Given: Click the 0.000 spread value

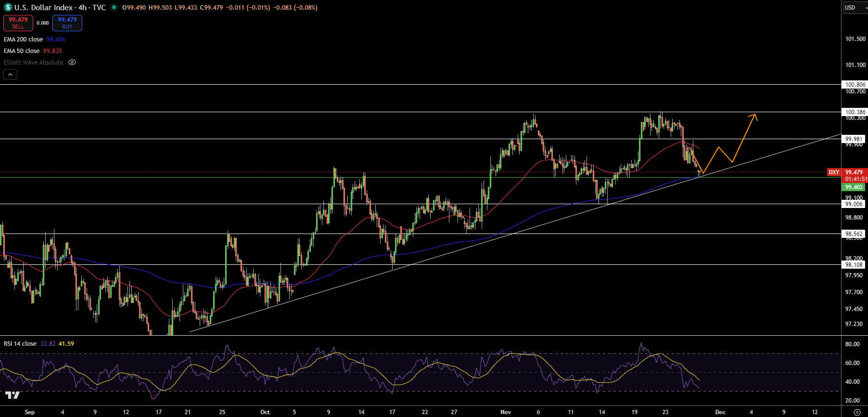Looking at the screenshot, I should (43, 23).
